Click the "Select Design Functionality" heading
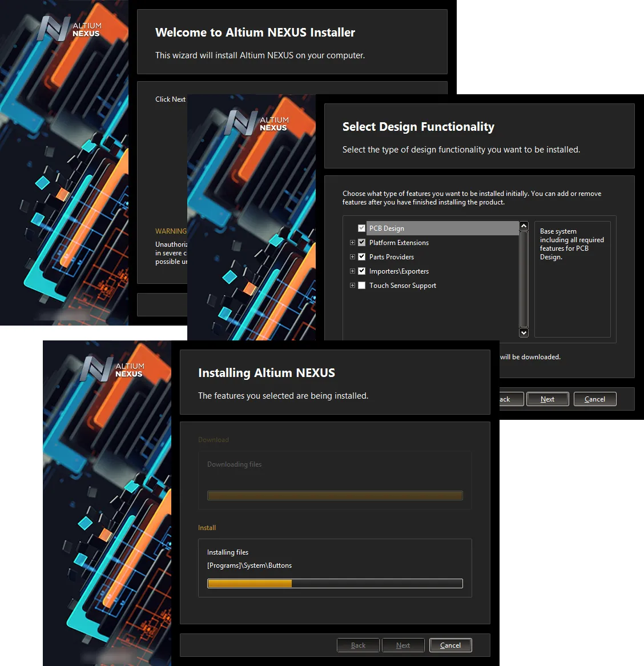Image resolution: width=644 pixels, height=666 pixels. 418,127
